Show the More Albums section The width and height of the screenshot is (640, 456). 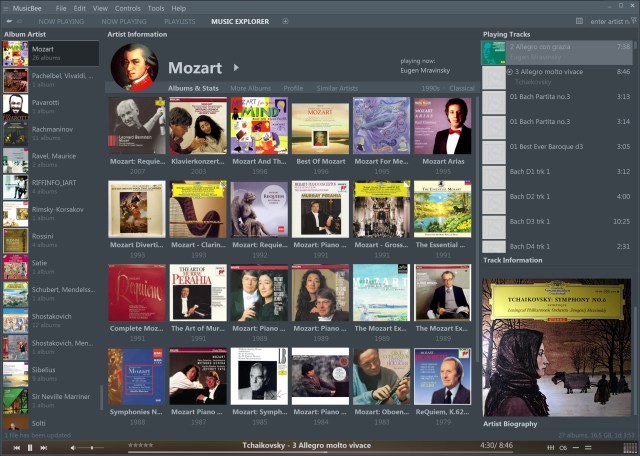[x=250, y=88]
